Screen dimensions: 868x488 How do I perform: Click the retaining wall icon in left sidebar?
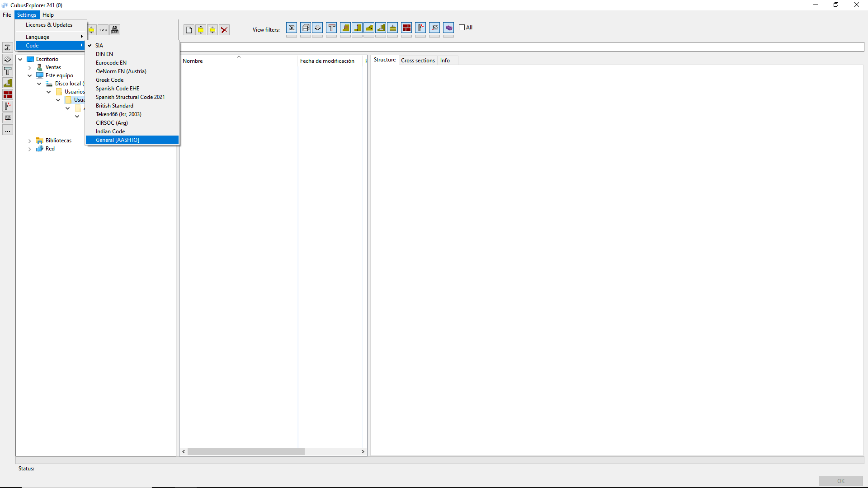[8, 83]
